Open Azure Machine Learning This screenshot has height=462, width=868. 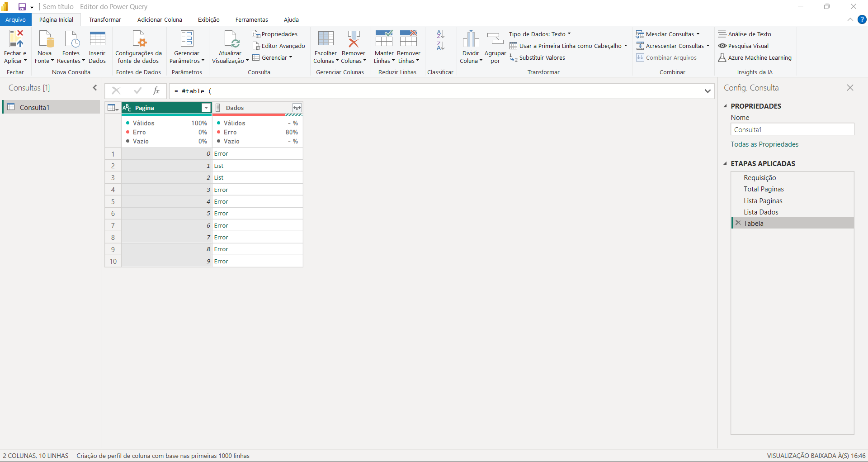755,57
